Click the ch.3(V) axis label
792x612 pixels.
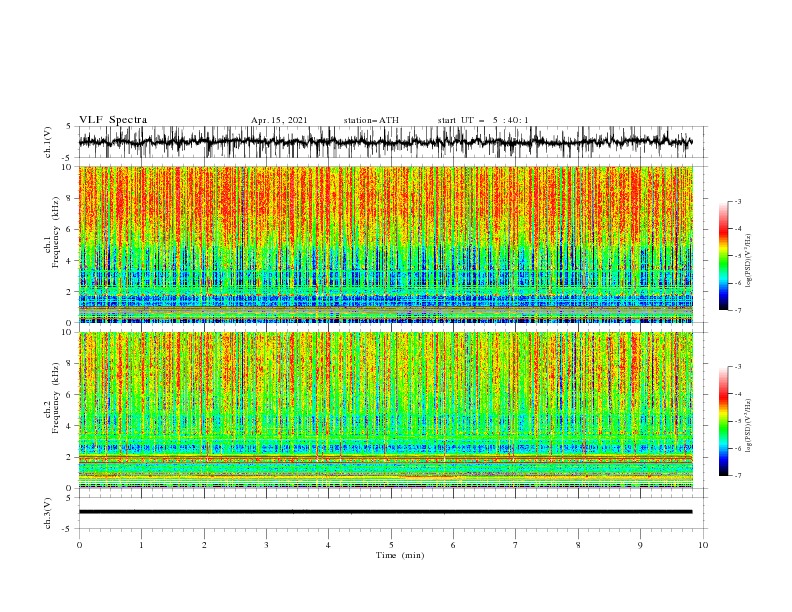tap(48, 513)
